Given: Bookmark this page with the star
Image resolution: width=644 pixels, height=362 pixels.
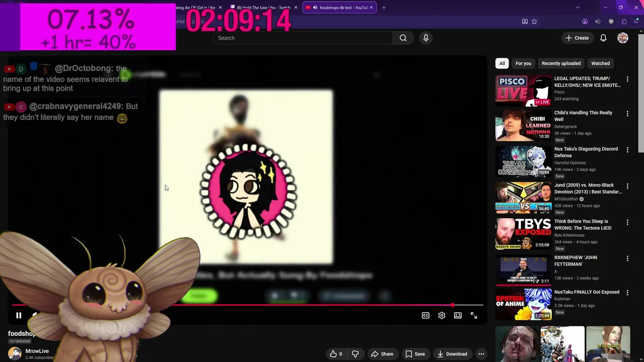Looking at the screenshot, I should 534,22.
